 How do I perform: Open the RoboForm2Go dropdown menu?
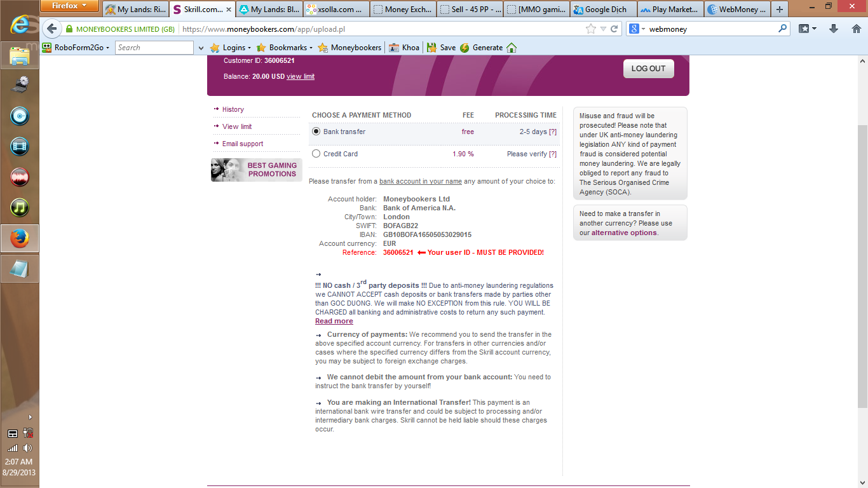coord(76,48)
